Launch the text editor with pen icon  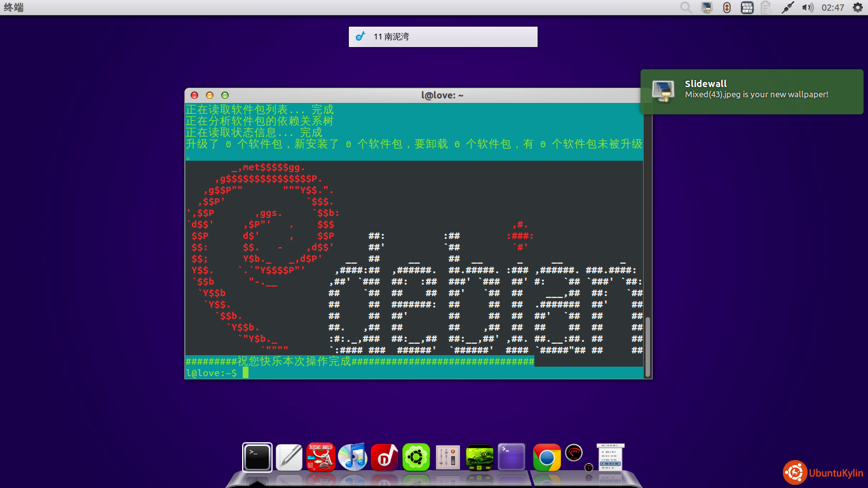pos(289,457)
